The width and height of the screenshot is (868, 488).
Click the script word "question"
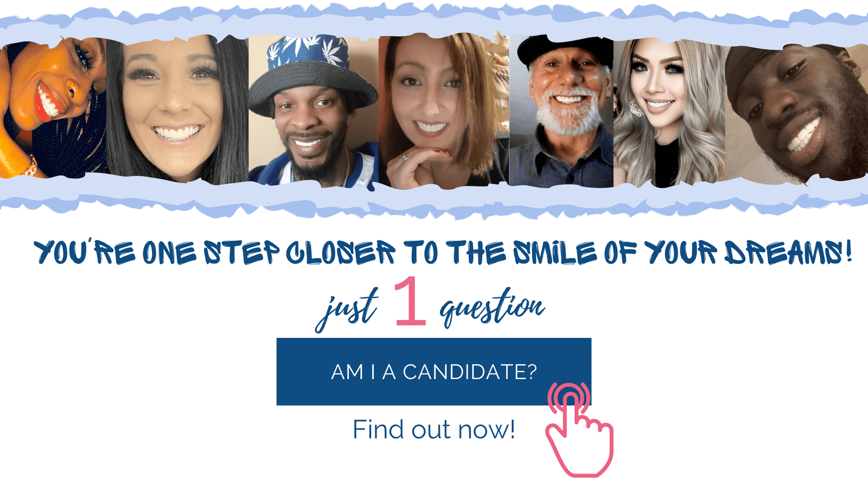(492, 307)
